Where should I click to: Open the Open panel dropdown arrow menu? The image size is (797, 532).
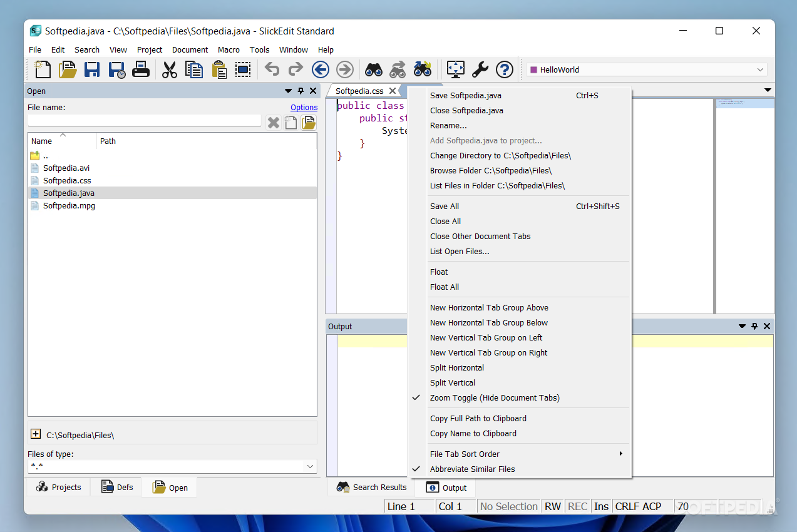[x=289, y=91]
